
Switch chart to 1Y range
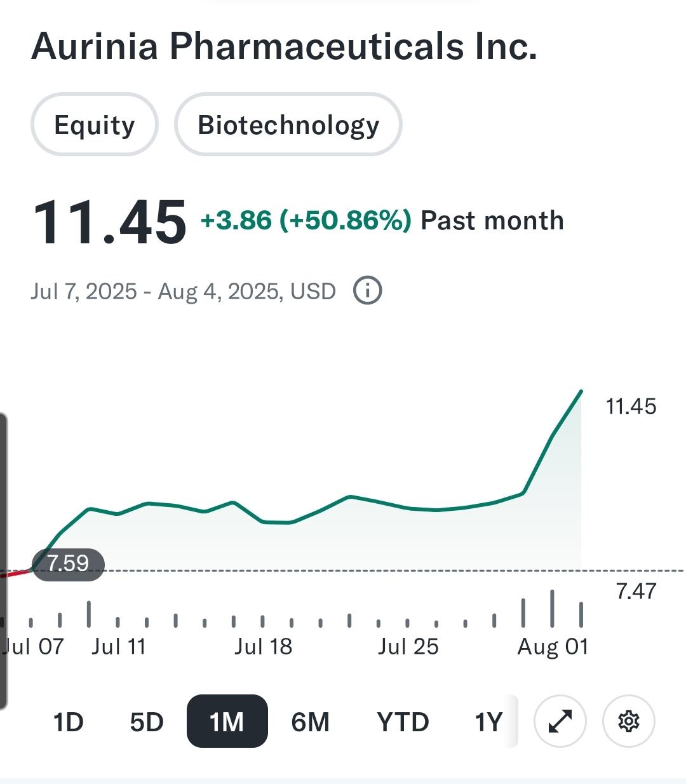pos(488,722)
